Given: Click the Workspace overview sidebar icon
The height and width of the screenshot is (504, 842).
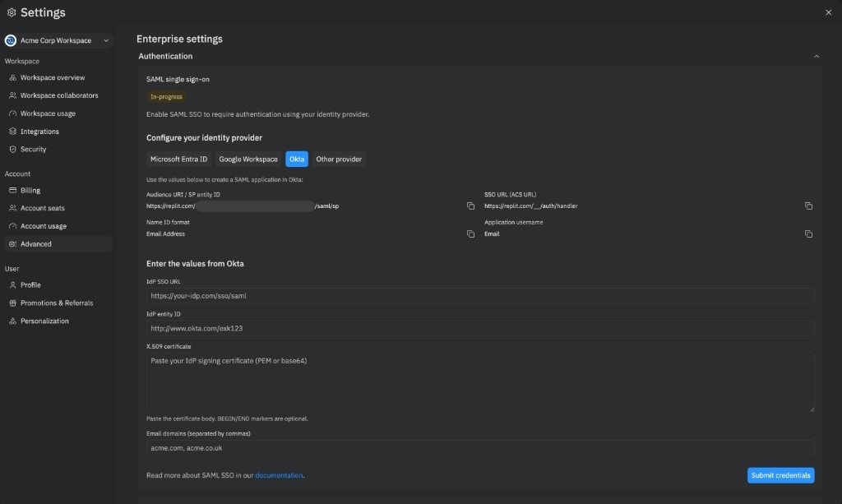Looking at the screenshot, I should pos(13,78).
